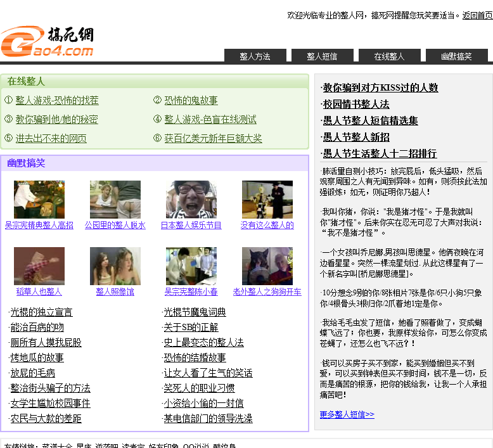Screen dimensions: 493x448
Task: Open 获百亿美元新年巨额大奖 link
Action: [213, 138]
